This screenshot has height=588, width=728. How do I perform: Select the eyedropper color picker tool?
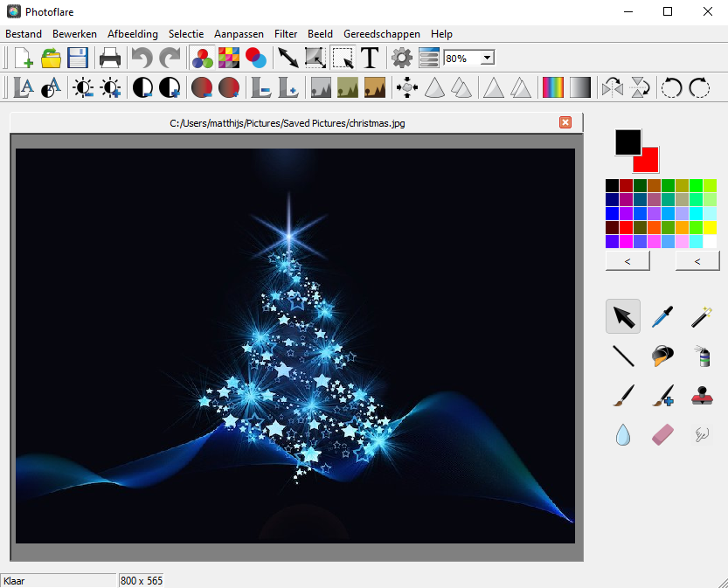(662, 316)
